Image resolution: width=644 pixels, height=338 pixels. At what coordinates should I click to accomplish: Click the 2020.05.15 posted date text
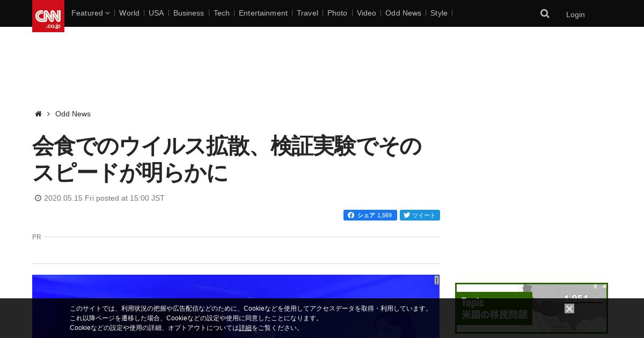click(104, 198)
